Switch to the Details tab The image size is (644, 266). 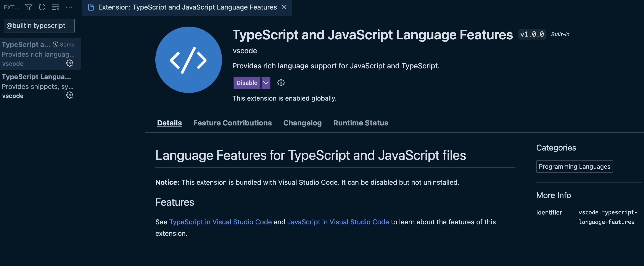(x=169, y=123)
